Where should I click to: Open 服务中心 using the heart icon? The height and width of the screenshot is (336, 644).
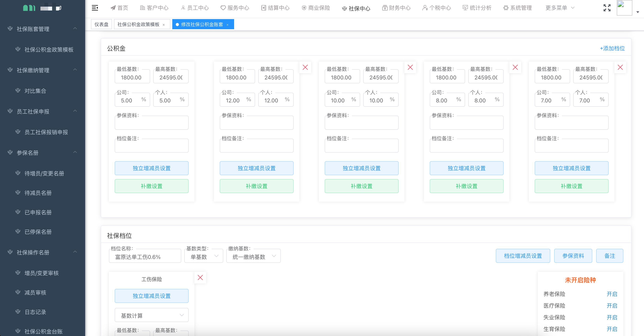[223, 8]
